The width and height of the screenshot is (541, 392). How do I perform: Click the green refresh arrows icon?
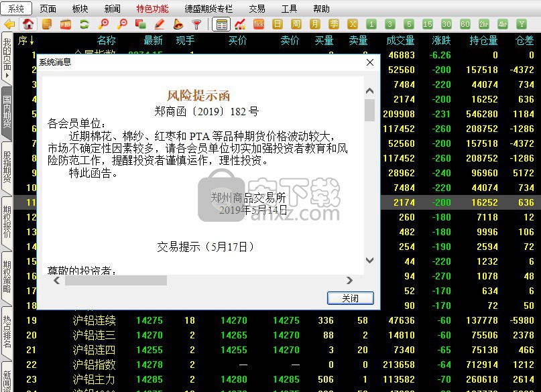(x=84, y=24)
